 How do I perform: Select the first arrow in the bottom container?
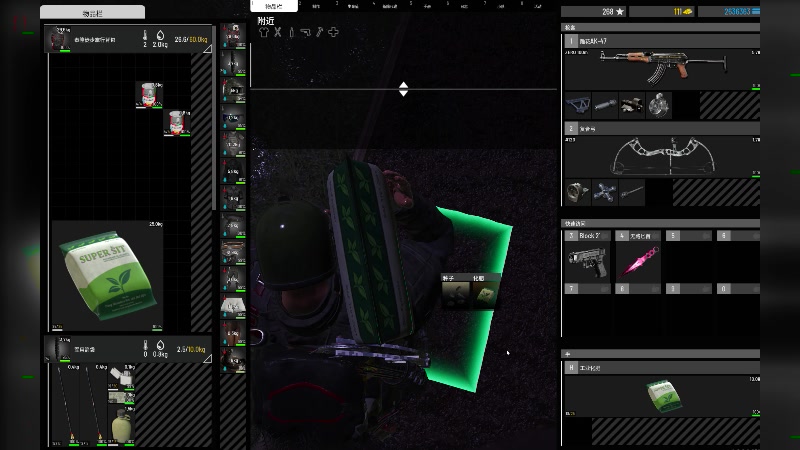pos(66,405)
